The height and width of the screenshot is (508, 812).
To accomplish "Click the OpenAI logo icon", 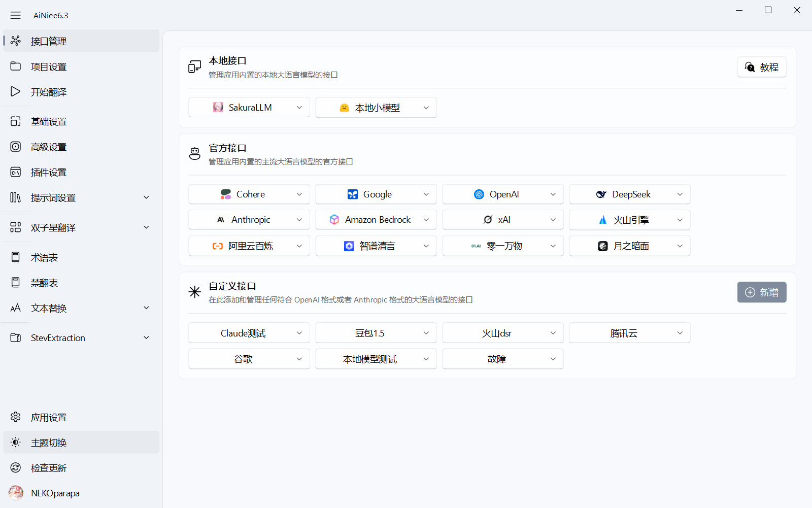I will [x=479, y=194].
